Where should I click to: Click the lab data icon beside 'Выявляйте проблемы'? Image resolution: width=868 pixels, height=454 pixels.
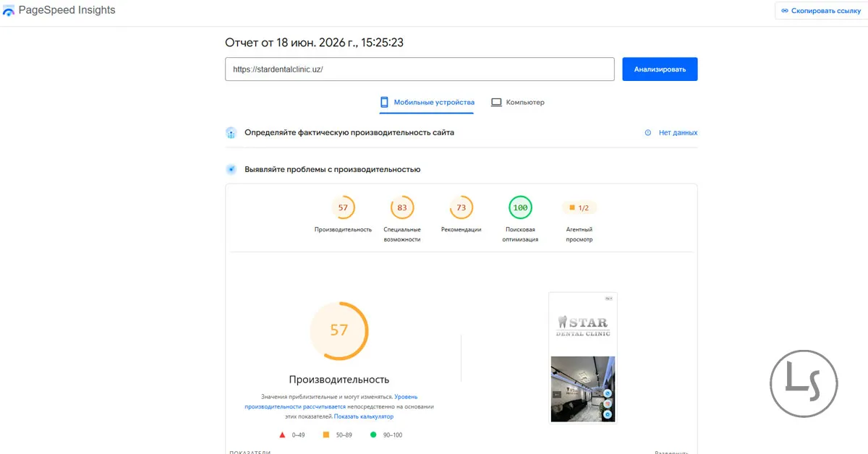pyautogui.click(x=231, y=170)
